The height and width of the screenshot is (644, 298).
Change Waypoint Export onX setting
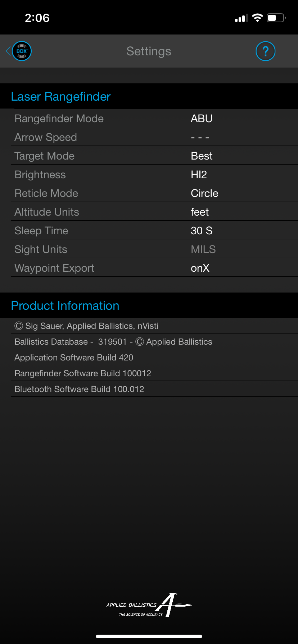point(200,268)
